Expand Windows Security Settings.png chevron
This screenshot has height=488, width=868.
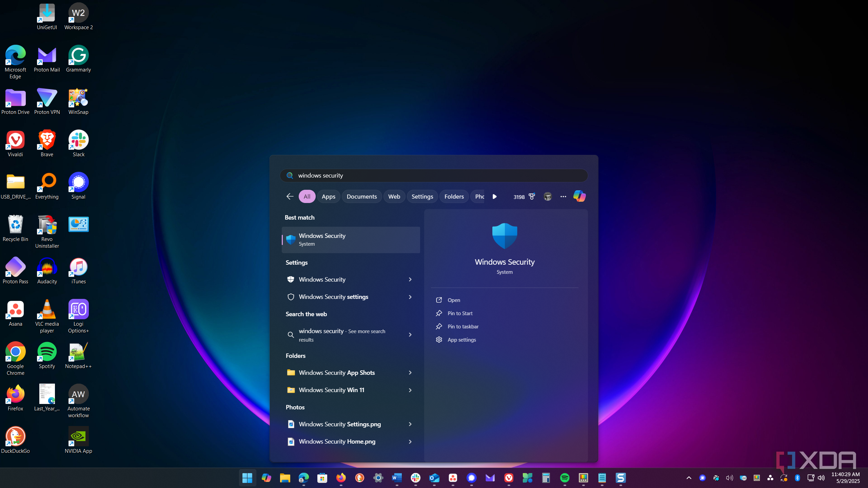pyautogui.click(x=410, y=424)
